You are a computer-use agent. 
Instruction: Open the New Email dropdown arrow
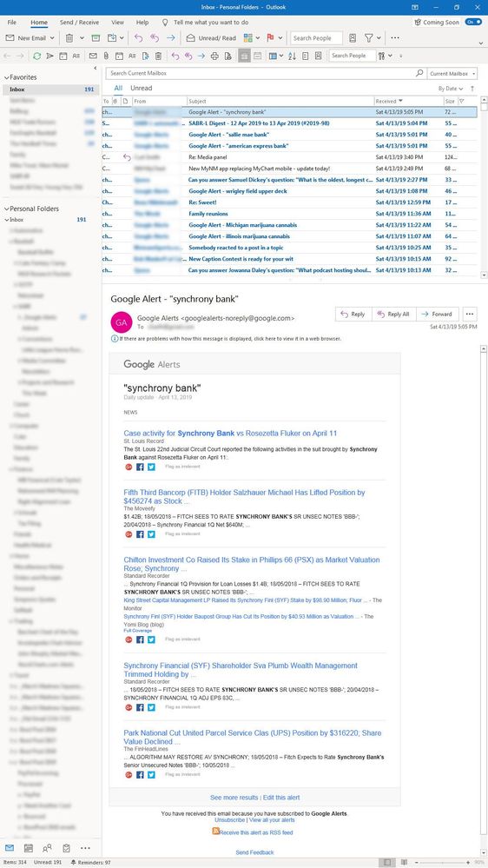click(52, 38)
